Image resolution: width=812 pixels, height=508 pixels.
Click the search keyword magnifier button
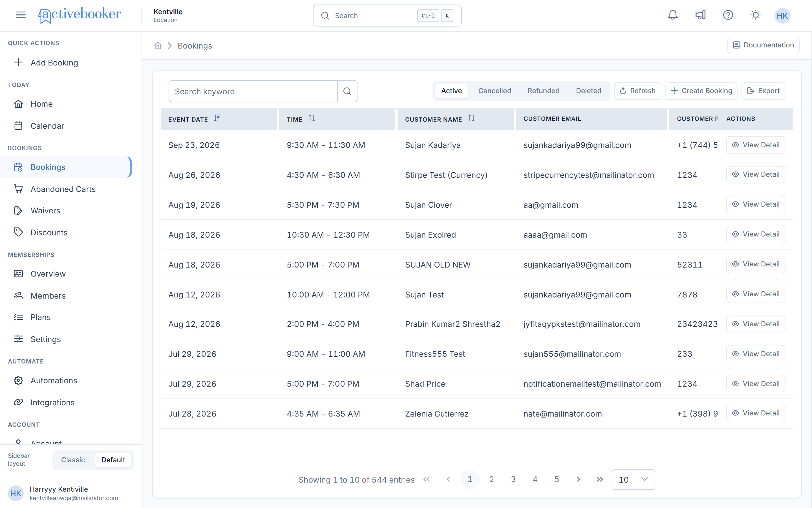click(347, 91)
